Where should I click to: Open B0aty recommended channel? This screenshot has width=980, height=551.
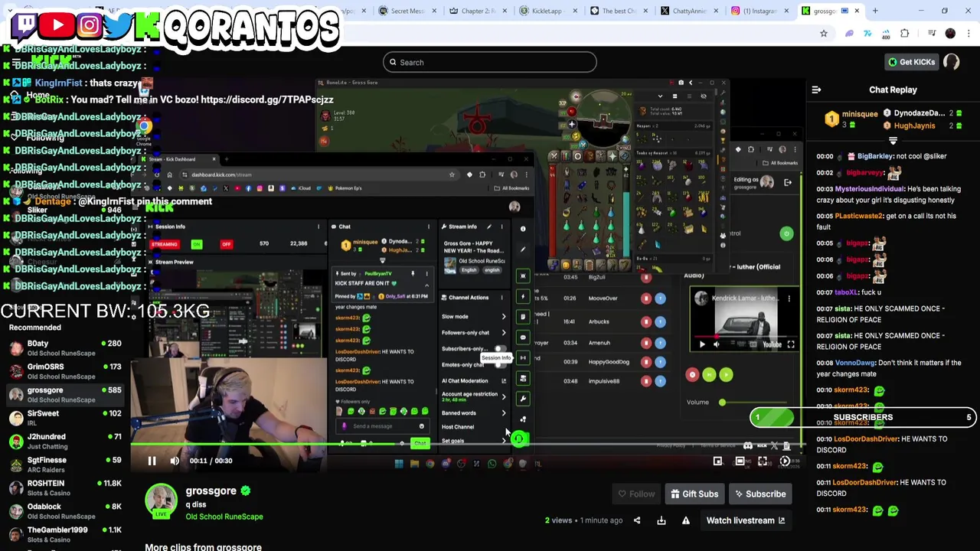65,348
